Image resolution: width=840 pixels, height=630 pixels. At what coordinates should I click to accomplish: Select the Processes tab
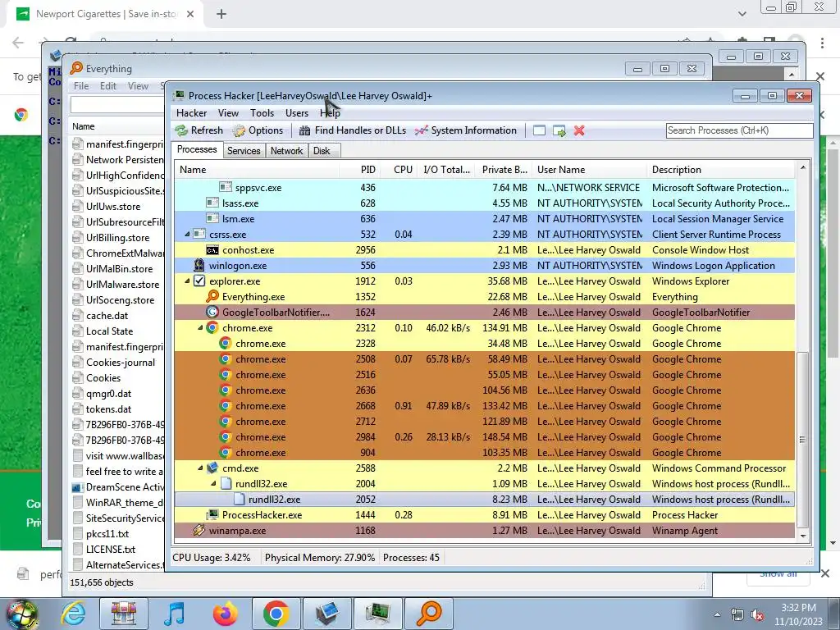click(x=197, y=149)
